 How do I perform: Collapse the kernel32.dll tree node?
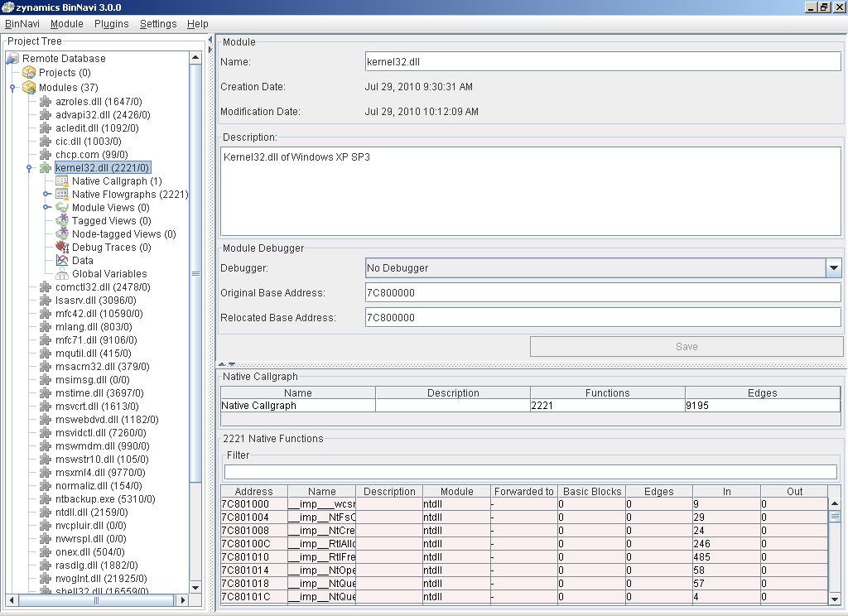(30, 168)
